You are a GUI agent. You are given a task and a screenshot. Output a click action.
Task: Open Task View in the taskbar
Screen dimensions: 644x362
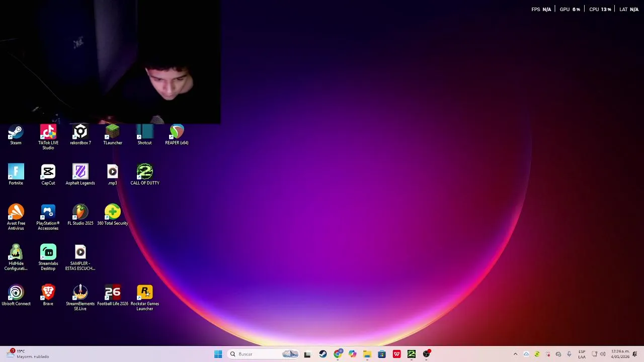307,354
